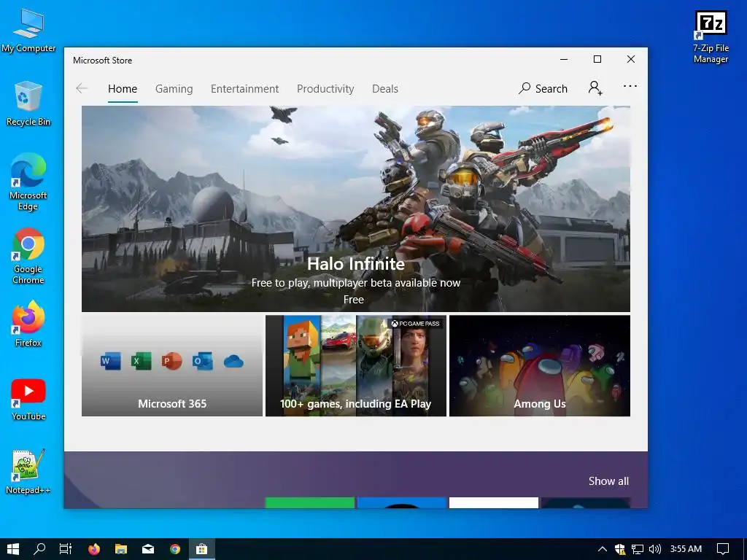Image resolution: width=747 pixels, height=560 pixels.
Task: Select the Google Chrome desktop shortcut
Action: pos(28,256)
